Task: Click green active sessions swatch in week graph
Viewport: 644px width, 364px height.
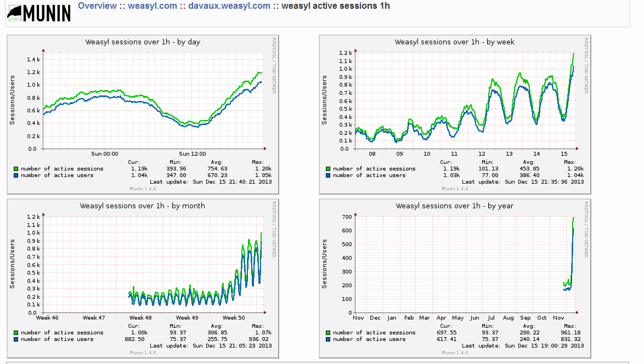Action: (x=328, y=169)
